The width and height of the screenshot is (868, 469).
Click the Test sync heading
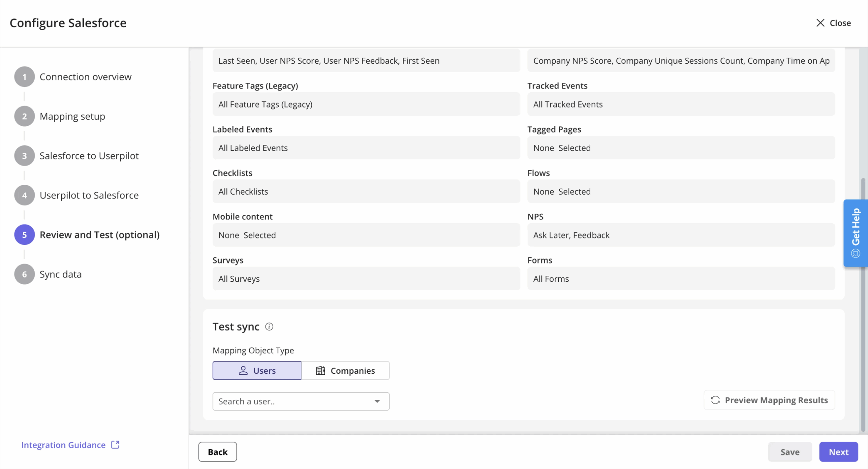click(236, 327)
